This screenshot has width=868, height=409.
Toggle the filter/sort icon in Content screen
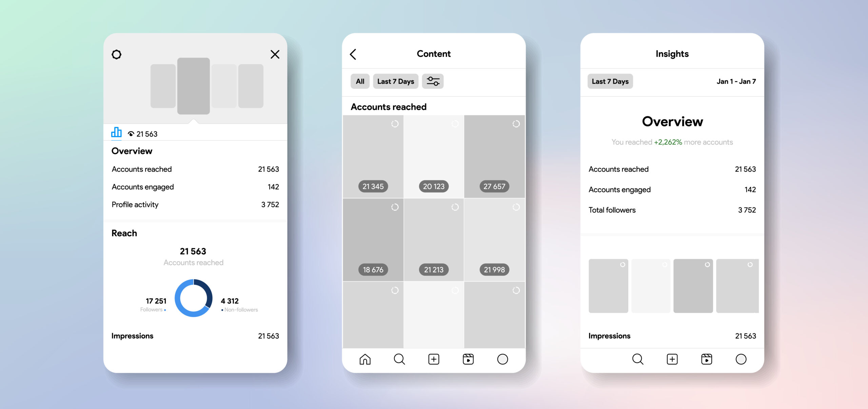point(433,81)
